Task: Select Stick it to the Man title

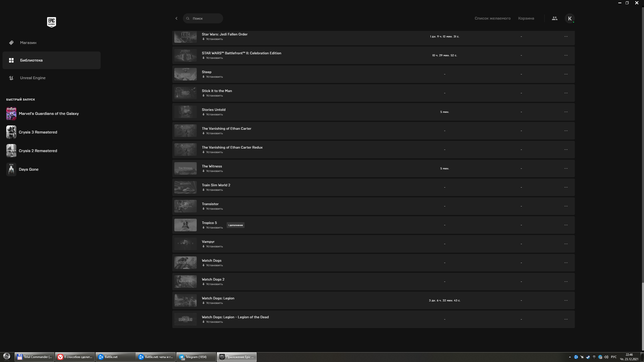Action: tap(217, 91)
